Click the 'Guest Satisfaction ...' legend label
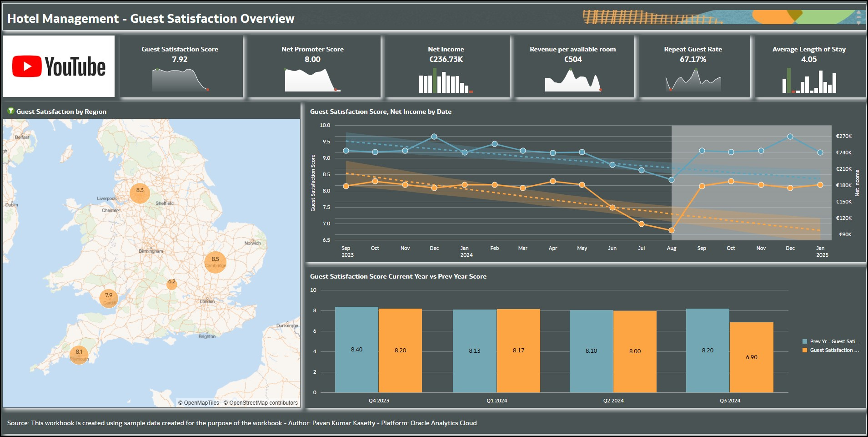This screenshot has width=868, height=437. [x=835, y=350]
